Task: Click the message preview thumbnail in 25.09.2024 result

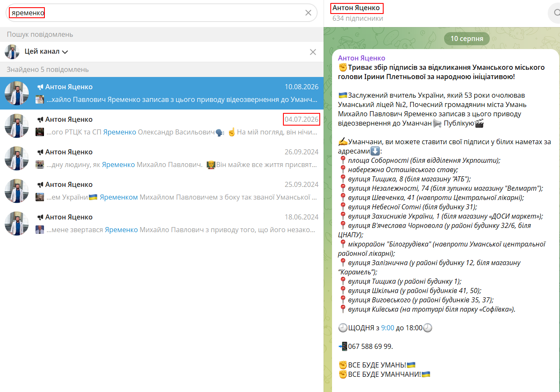Action: [40, 197]
